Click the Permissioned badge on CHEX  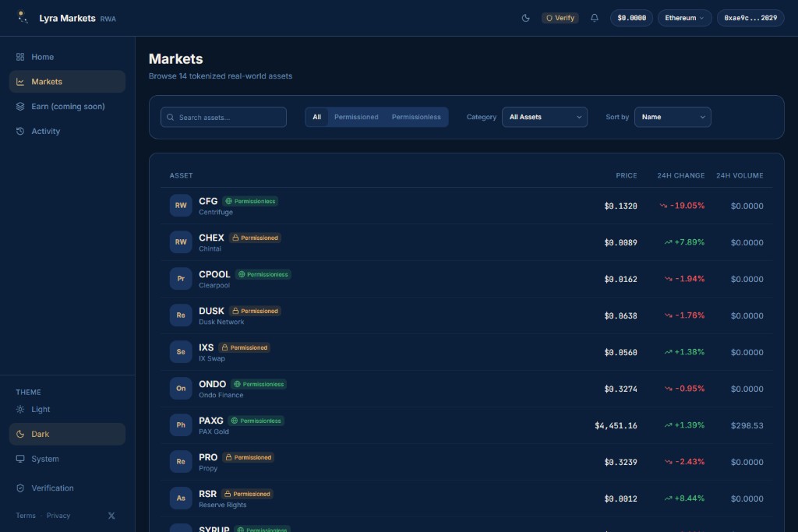(255, 238)
